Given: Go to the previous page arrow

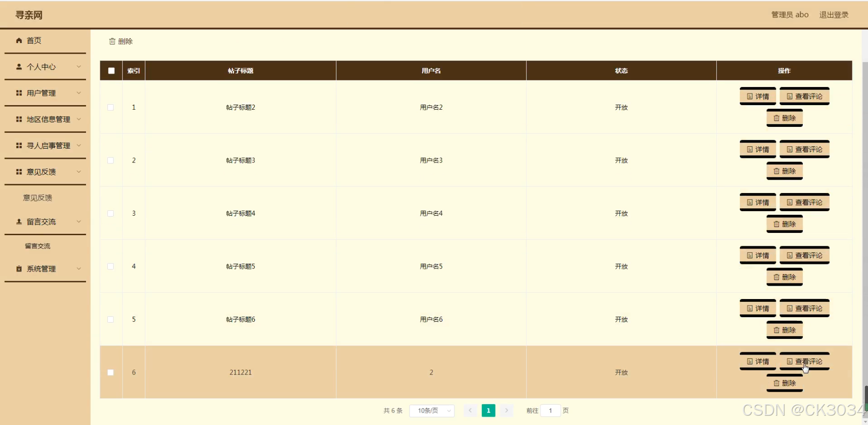Looking at the screenshot, I should click(x=470, y=411).
